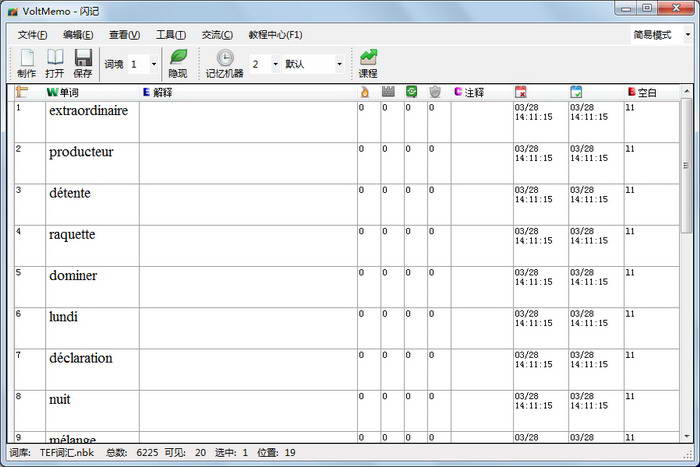Start the 记忆机器 clock icon

click(225, 58)
